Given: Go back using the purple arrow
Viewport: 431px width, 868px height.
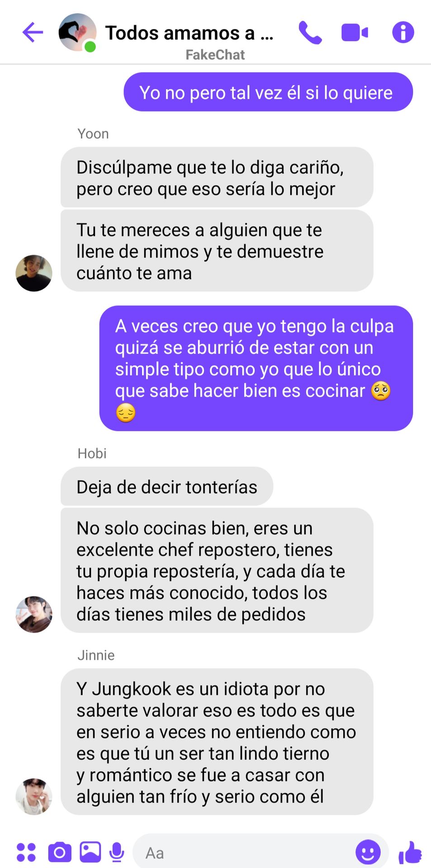Looking at the screenshot, I should (x=33, y=33).
